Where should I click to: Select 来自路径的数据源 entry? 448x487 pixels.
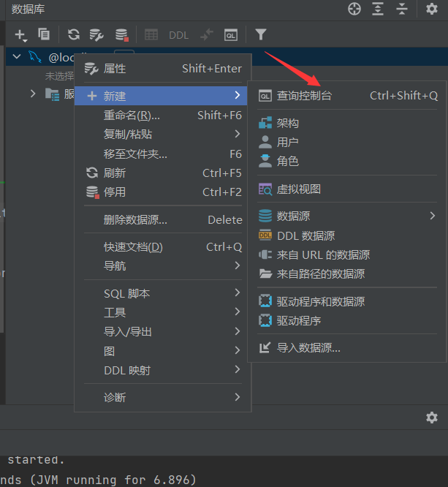[x=347, y=274]
